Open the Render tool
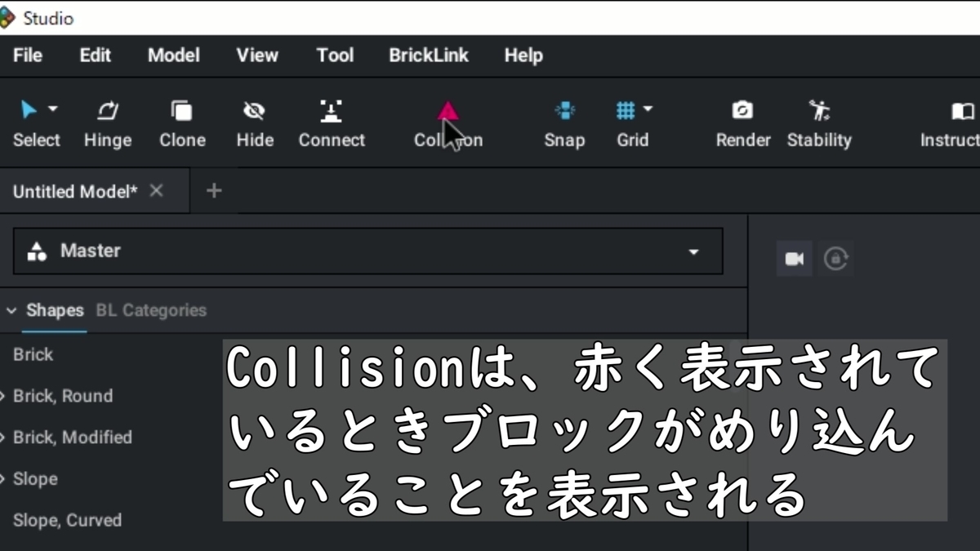980x551 pixels. (743, 124)
